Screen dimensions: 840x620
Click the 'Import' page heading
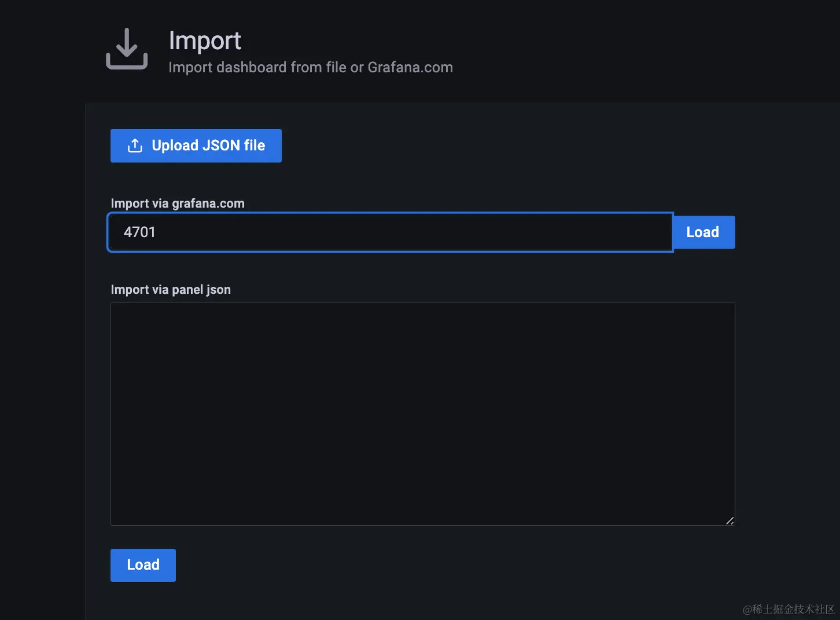[205, 40]
